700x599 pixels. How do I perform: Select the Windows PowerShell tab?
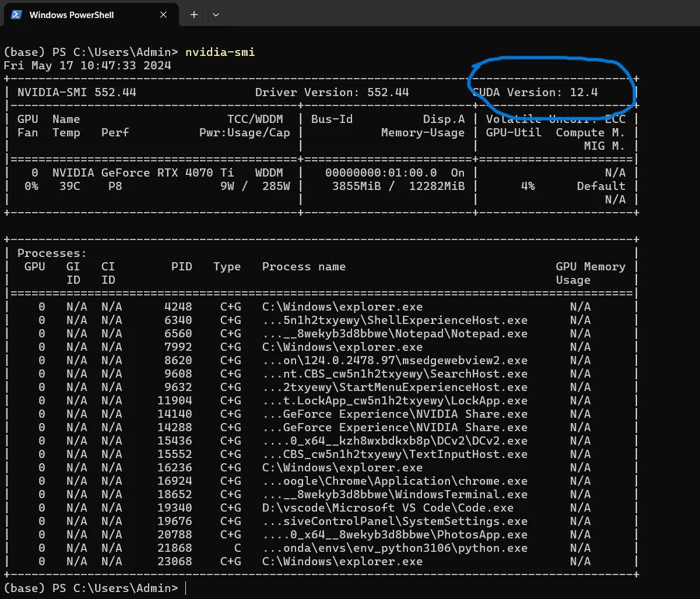pos(91,14)
